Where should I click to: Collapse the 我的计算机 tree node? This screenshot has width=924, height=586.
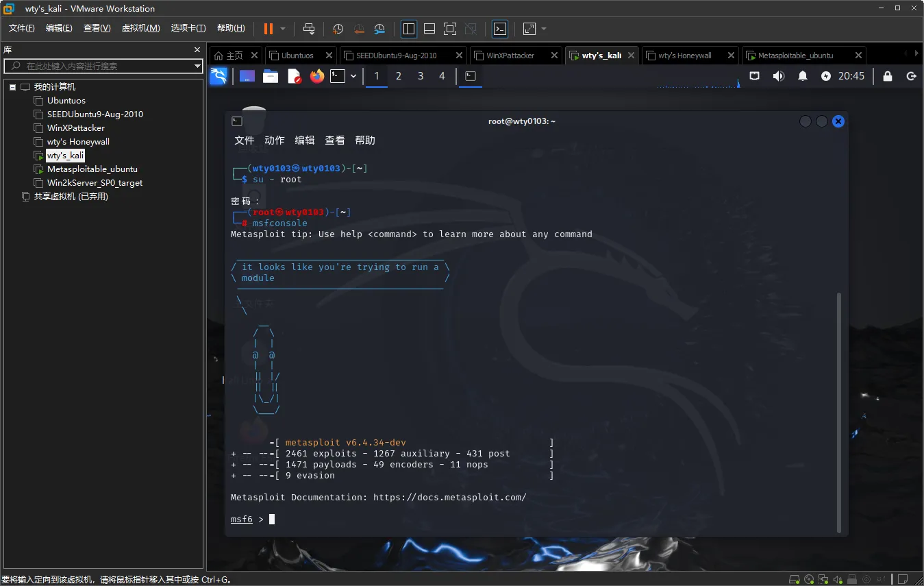12,87
